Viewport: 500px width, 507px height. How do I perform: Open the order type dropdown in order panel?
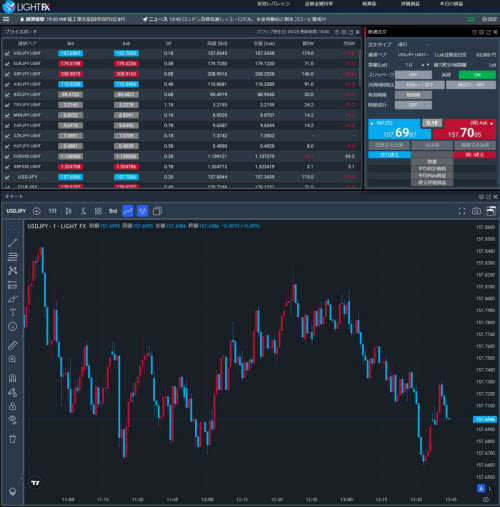pos(413,44)
